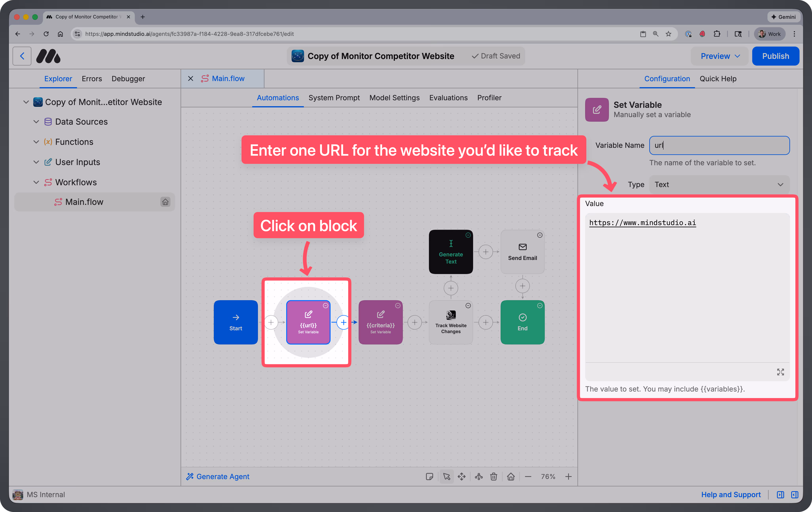
Task: Switch to the System Prompt tab
Action: pos(334,97)
